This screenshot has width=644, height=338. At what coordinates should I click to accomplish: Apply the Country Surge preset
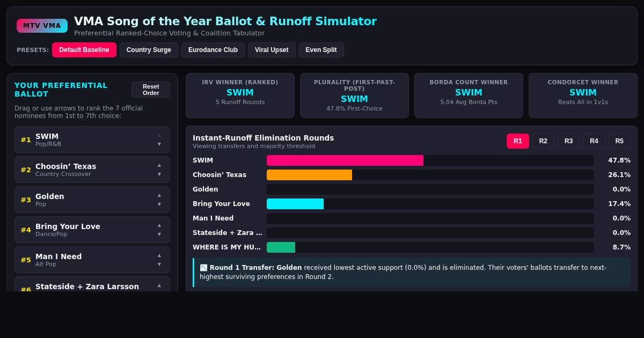click(x=149, y=50)
